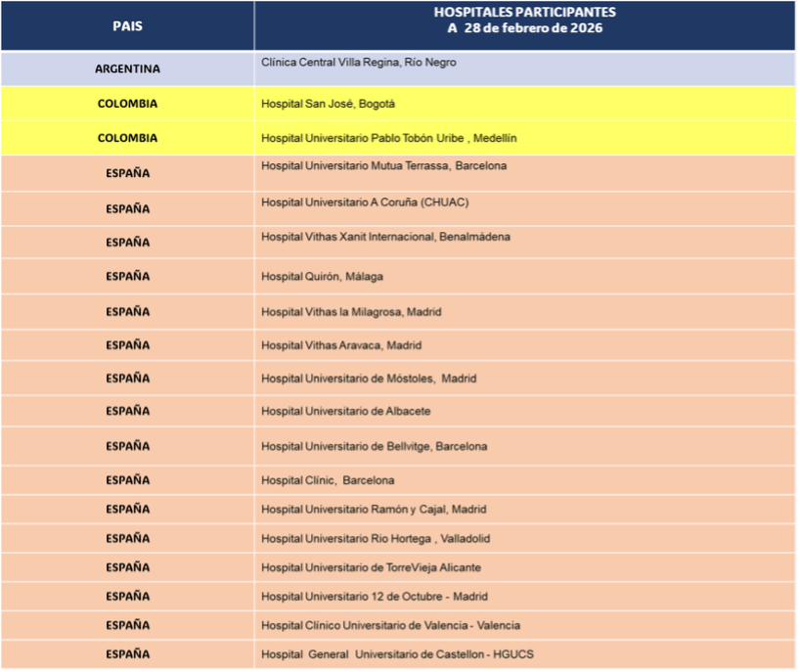Click Hospital Universitario de Móstoles entry
The image size is (800, 672).
[368, 379]
